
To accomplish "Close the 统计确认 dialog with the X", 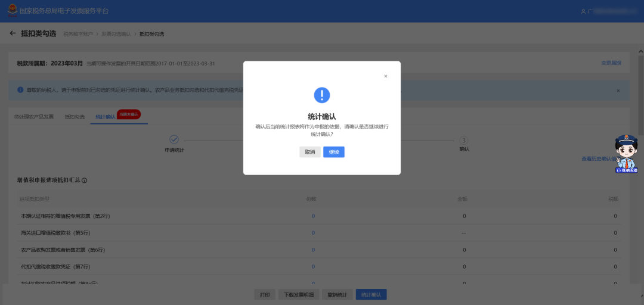I will [x=385, y=76].
